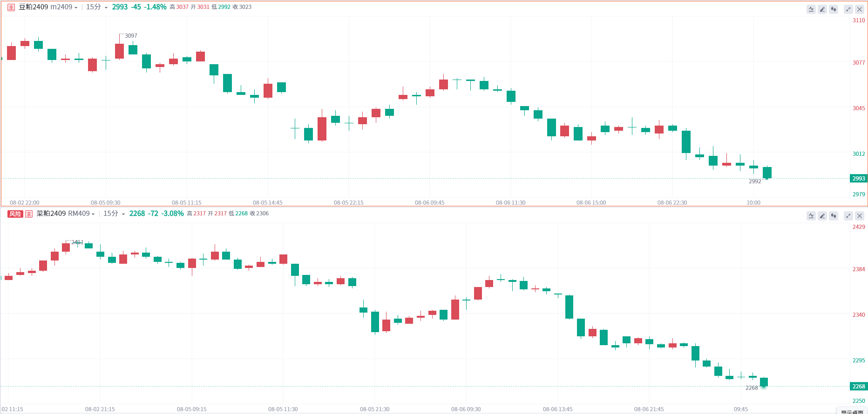This screenshot has width=868, height=414.
Task: Open the 15分 interval dropdown on the 豆粕2409 chart
Action: pyautogui.click(x=97, y=7)
